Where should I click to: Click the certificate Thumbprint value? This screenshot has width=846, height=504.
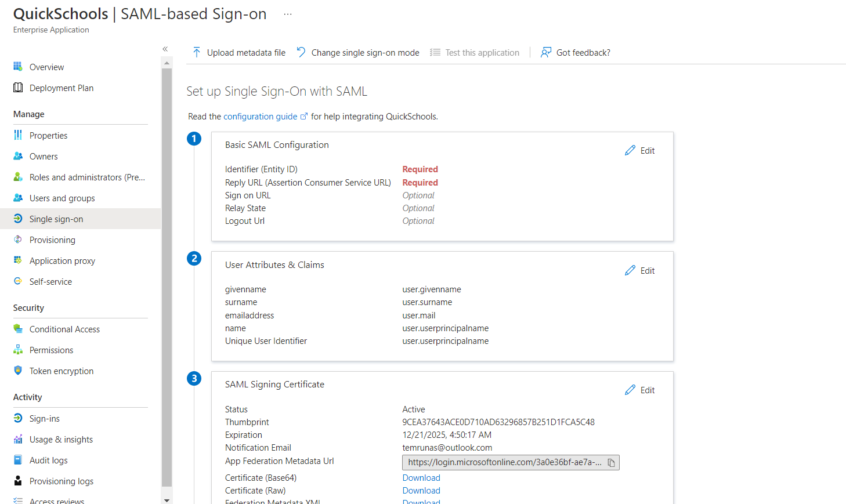point(498,422)
